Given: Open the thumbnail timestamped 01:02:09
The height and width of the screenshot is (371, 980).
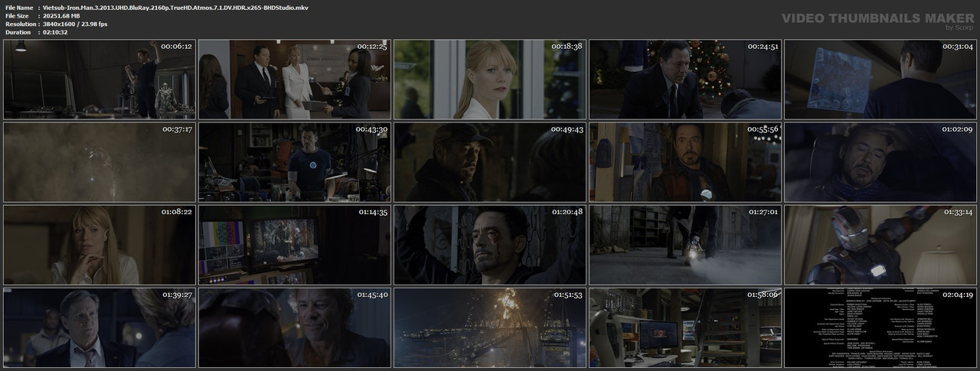Looking at the screenshot, I should point(880,161).
